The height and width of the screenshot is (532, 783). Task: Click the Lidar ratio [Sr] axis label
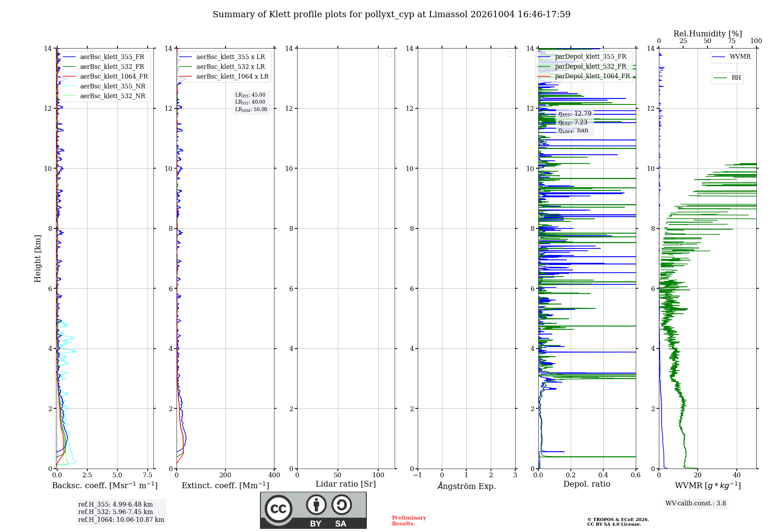[346, 484]
